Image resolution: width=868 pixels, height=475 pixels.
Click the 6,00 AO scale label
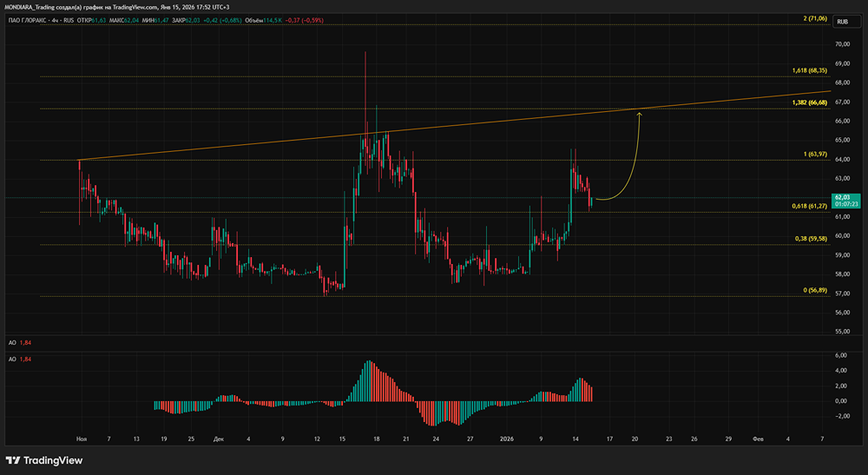click(840, 355)
